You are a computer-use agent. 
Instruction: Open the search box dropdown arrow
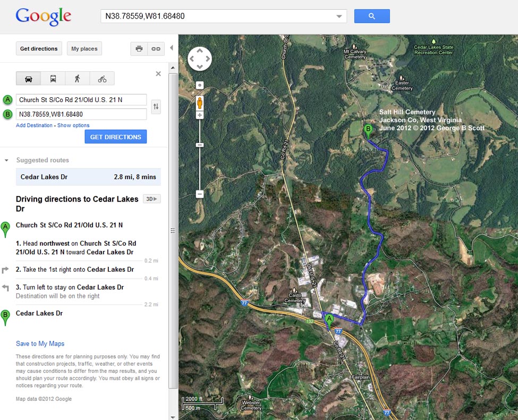(339, 16)
